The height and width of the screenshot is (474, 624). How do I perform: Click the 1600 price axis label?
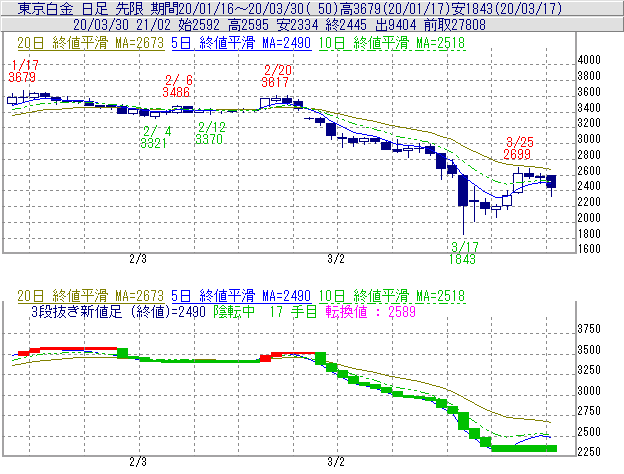(x=589, y=249)
